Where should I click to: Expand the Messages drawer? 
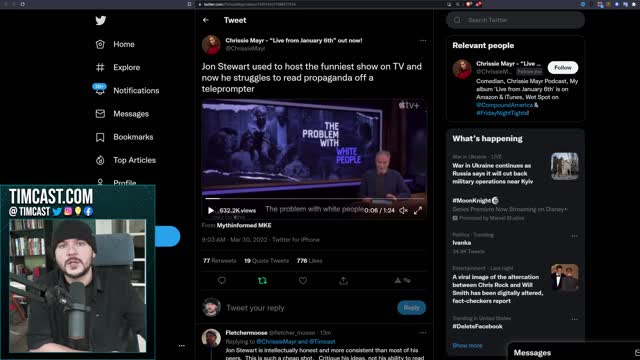pos(573,353)
